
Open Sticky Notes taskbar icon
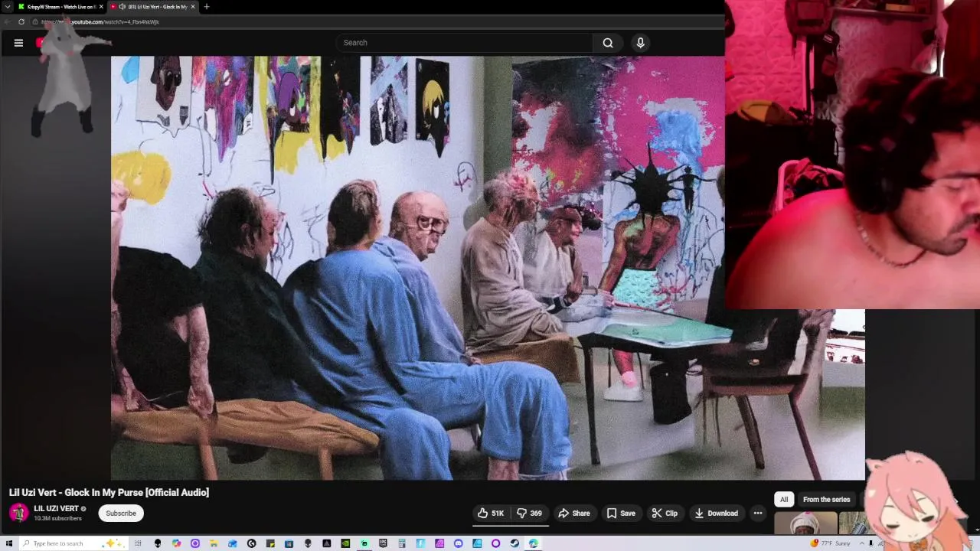coord(270,543)
